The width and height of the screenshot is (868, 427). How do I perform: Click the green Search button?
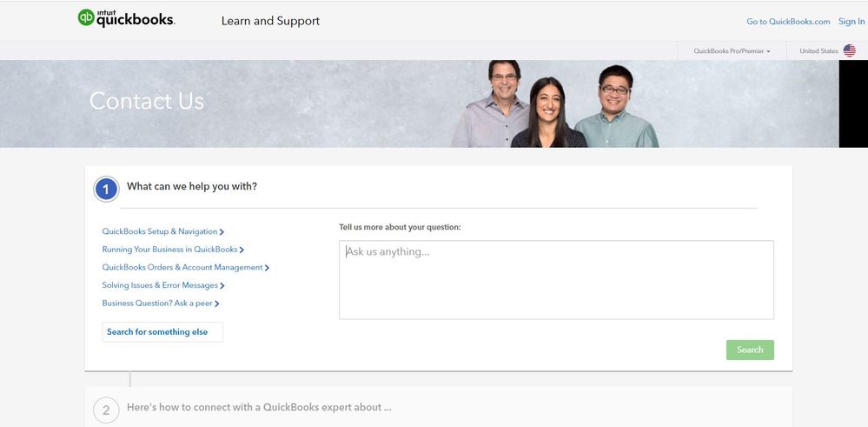750,350
